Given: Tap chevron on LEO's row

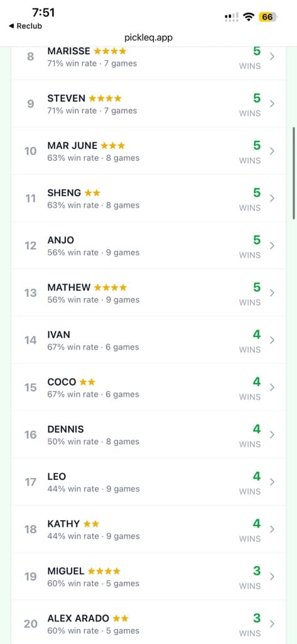Looking at the screenshot, I should [272, 482].
